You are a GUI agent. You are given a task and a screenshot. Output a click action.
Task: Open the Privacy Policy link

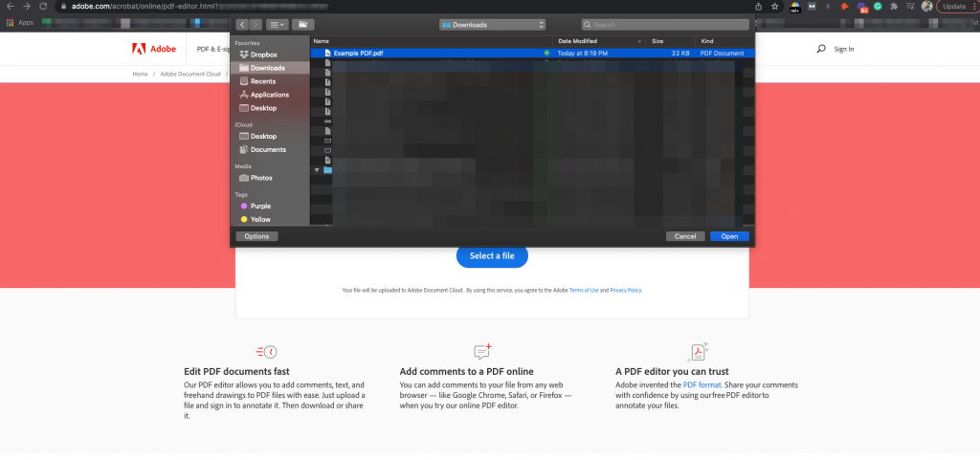pyautogui.click(x=625, y=290)
